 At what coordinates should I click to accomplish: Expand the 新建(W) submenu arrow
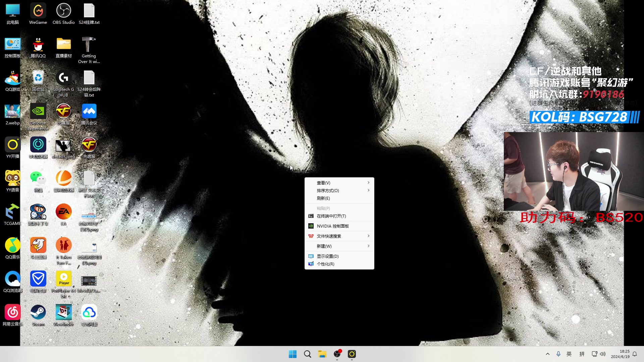coord(368,246)
